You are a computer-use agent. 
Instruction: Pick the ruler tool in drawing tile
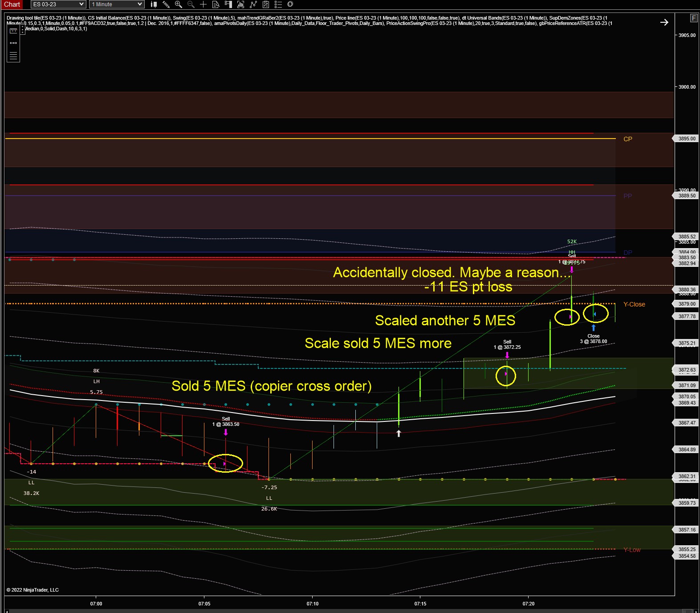pos(13,31)
